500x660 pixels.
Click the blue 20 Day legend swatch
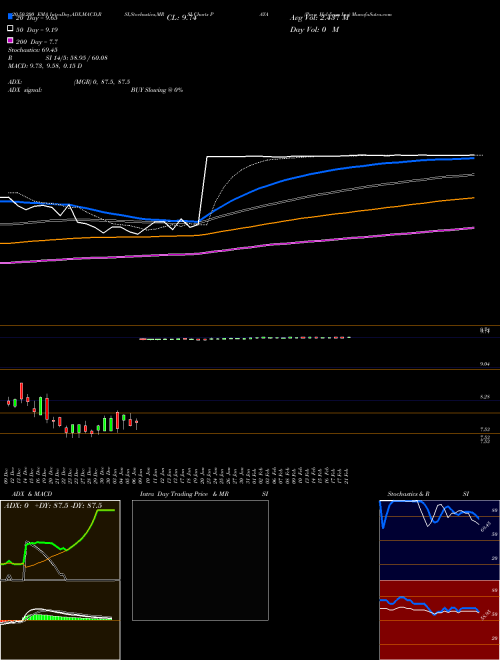10,17
